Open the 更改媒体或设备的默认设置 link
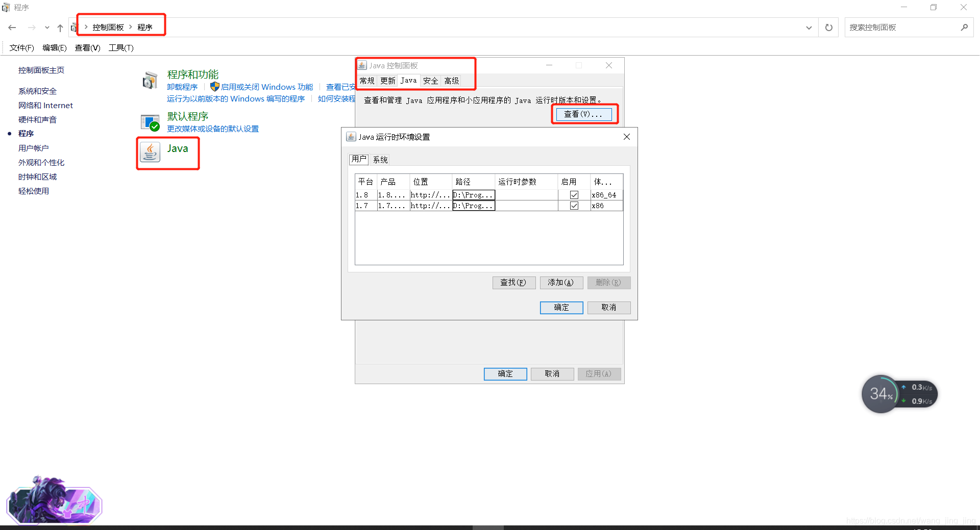Image resolution: width=980 pixels, height=530 pixels. 212,129
